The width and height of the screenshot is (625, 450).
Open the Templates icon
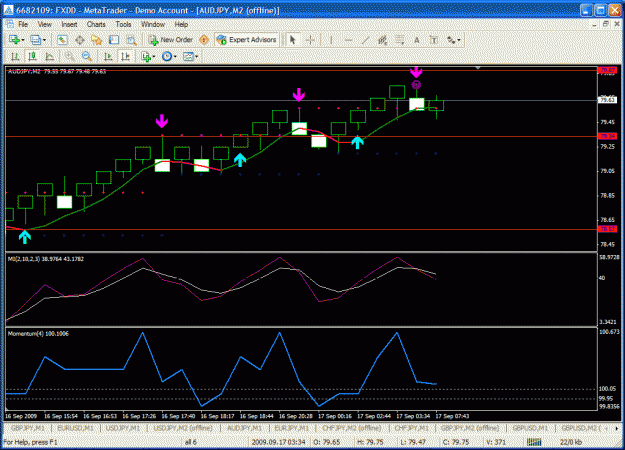(x=188, y=57)
